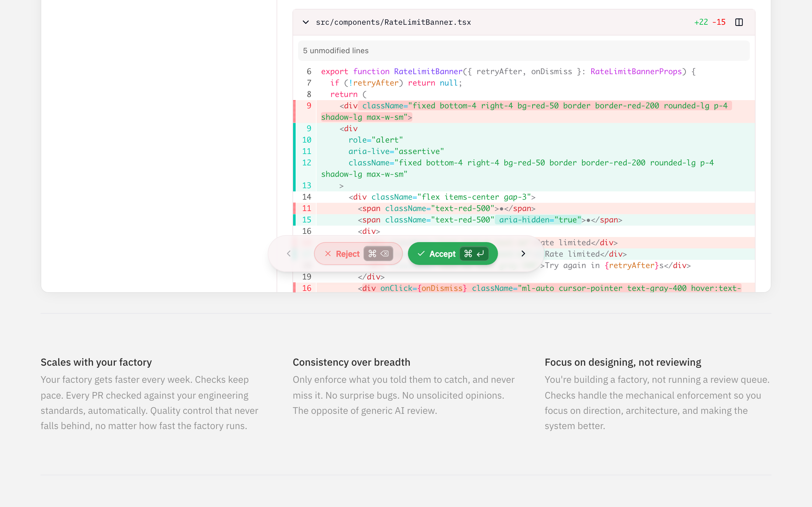Select the src/components/RateLimitBanner.tsx file path
This screenshot has height=507, width=812.
coord(393,22)
